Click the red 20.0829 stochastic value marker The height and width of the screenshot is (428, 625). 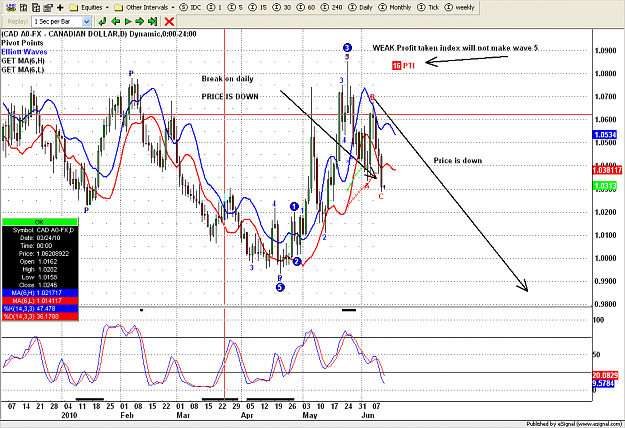click(605, 375)
